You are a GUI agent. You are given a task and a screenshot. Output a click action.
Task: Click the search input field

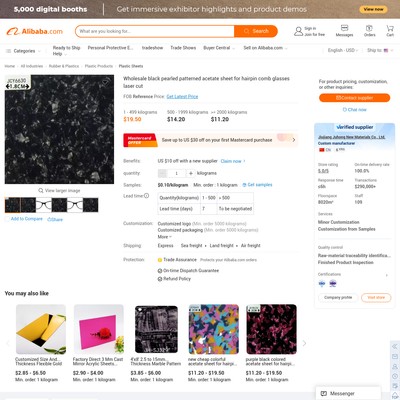(155, 31)
